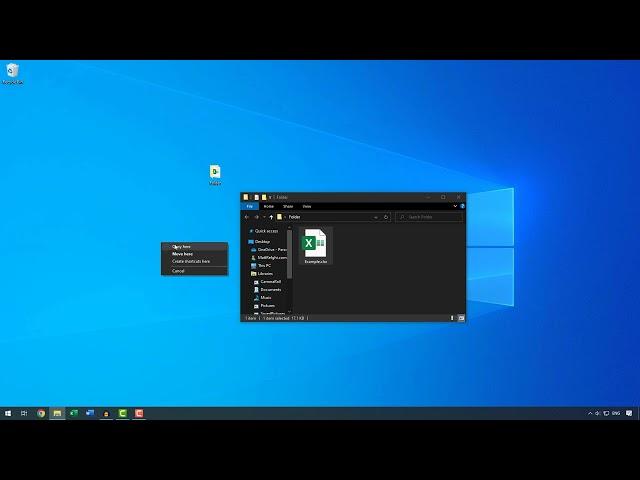Click the navigation pane scrollbar

point(289,253)
